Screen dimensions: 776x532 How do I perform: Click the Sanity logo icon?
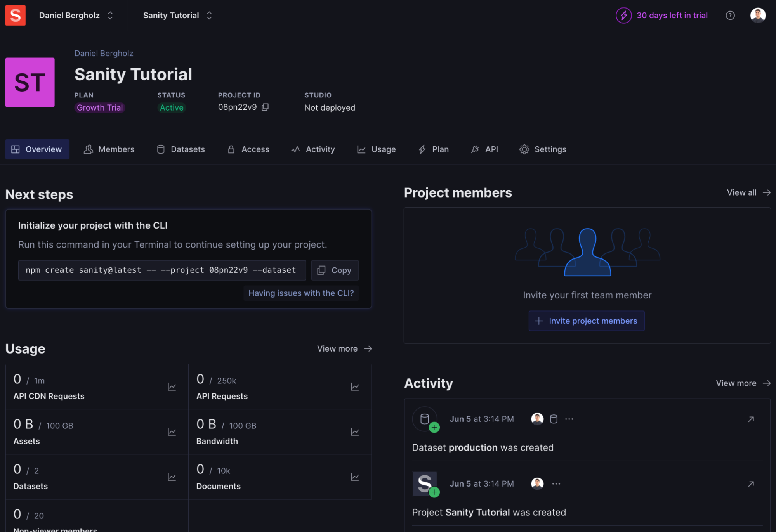coord(16,16)
